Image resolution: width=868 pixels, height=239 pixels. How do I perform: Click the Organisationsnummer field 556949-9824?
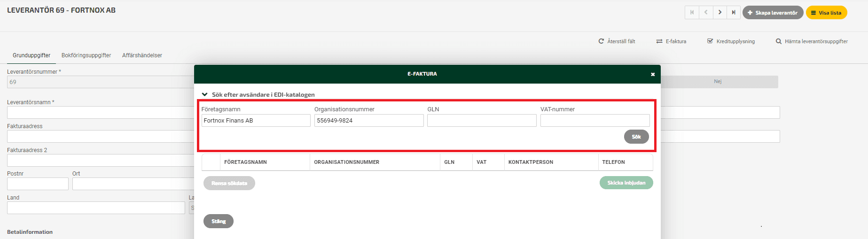click(369, 121)
